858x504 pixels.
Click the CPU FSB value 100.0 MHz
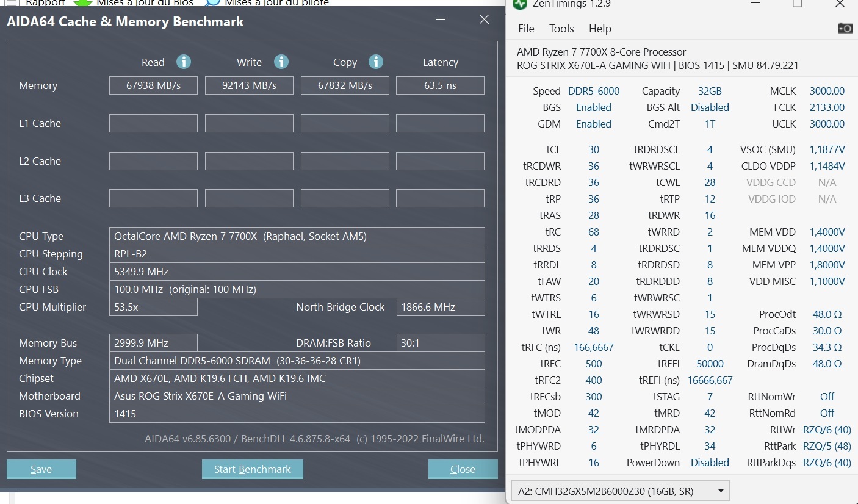pyautogui.click(x=297, y=289)
